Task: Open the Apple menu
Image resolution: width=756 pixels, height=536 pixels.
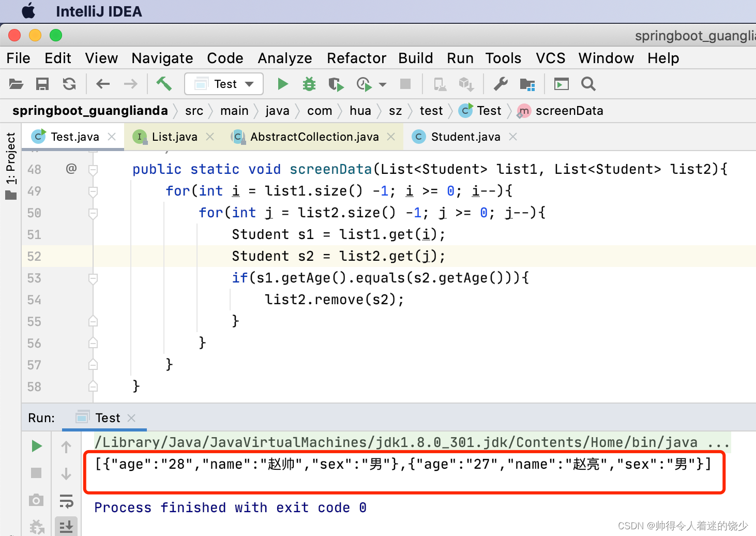Action: pyautogui.click(x=29, y=11)
